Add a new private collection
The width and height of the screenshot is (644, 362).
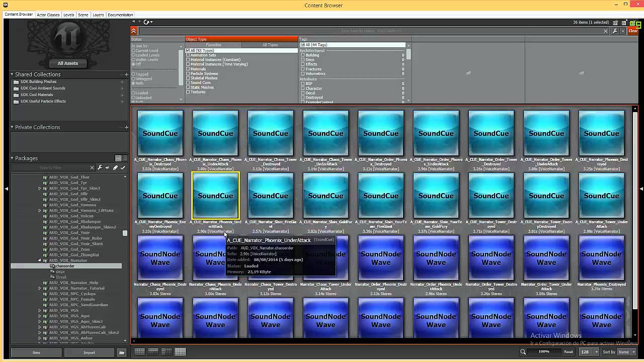pyautogui.click(x=126, y=127)
